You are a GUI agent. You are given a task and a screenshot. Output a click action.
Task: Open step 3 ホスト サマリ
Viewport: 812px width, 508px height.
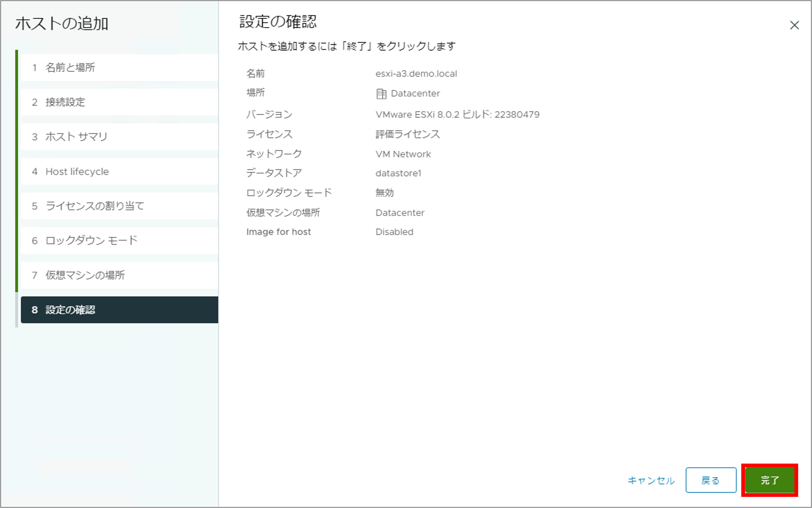119,137
